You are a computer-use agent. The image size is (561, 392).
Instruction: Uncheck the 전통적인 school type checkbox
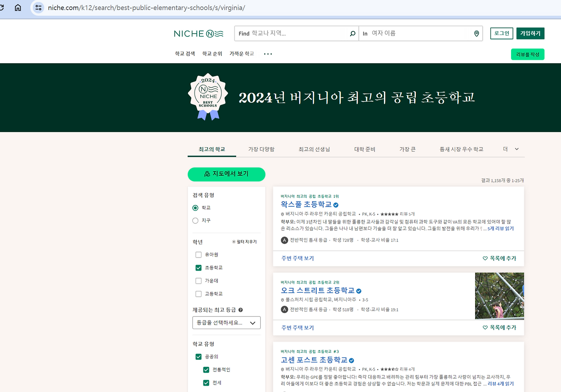pyautogui.click(x=206, y=370)
